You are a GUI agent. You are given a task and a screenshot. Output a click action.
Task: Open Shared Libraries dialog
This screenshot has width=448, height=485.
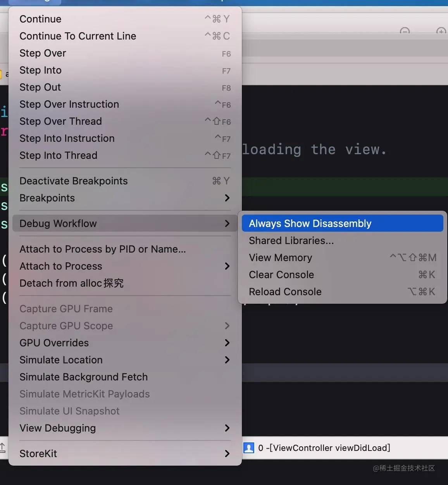[342, 241]
